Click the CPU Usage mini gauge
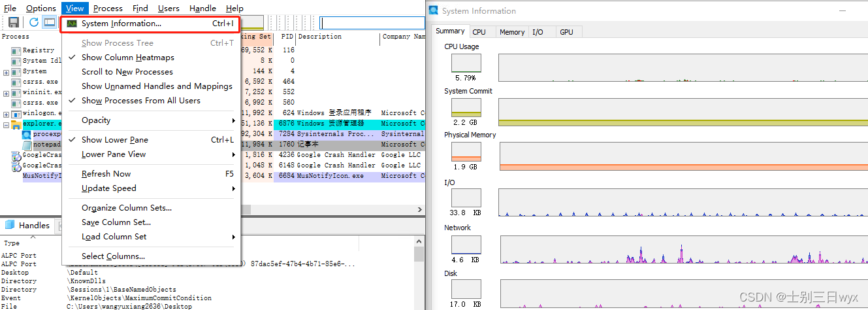Screen dimensions: 868x310 click(x=466, y=63)
